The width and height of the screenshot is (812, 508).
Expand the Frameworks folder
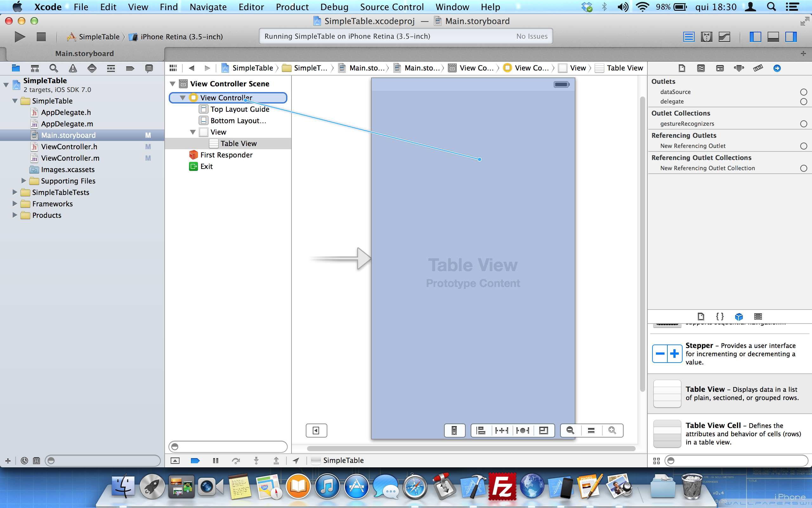[x=14, y=204]
